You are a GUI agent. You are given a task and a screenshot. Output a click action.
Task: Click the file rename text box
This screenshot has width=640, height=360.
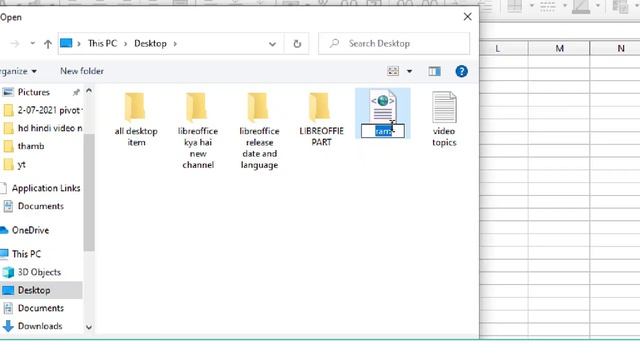pos(383,131)
